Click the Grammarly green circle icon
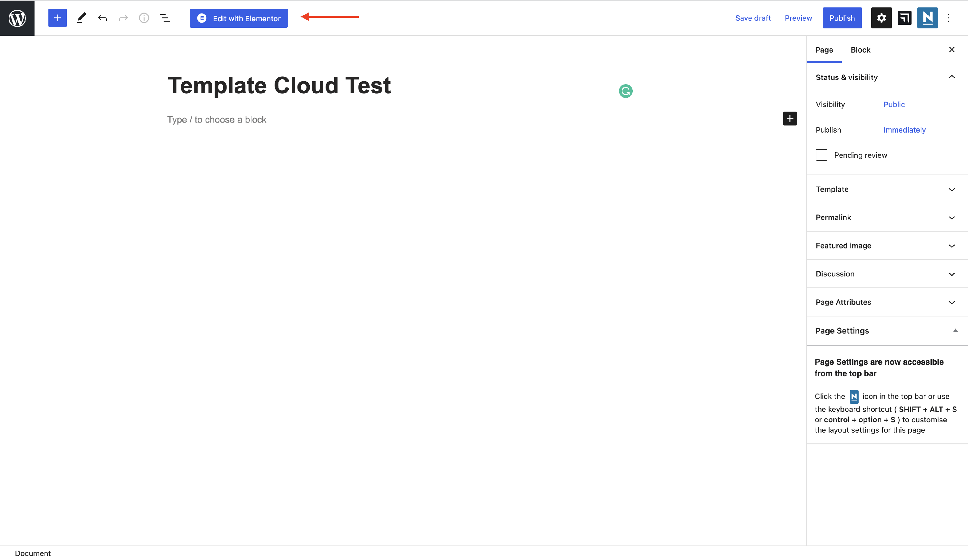Screen dimensions: 968x560 tap(625, 91)
